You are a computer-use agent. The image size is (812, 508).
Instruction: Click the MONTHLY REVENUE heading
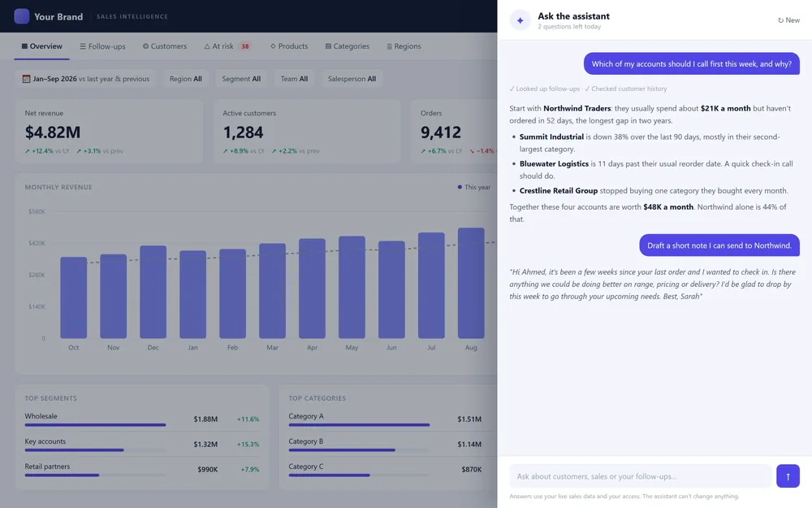pos(58,187)
